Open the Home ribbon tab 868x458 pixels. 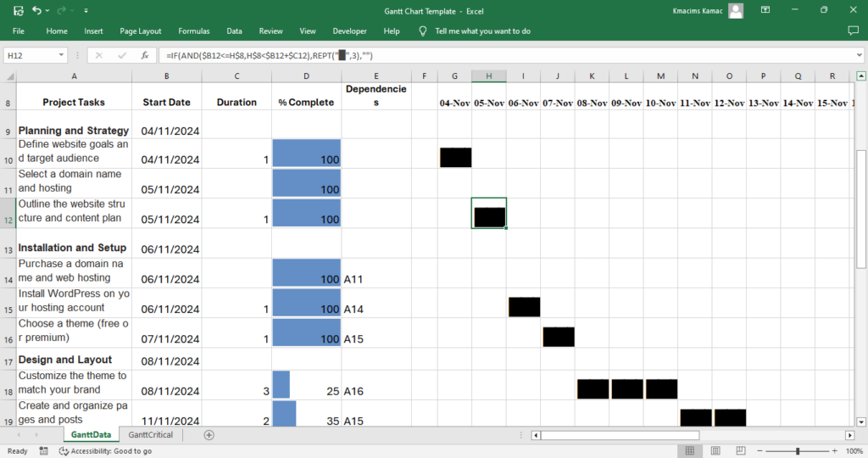57,31
